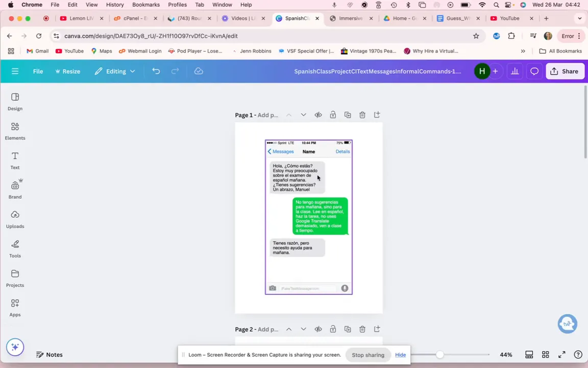Click the Share button
Screen dimensions: 588x368
(x=565, y=72)
